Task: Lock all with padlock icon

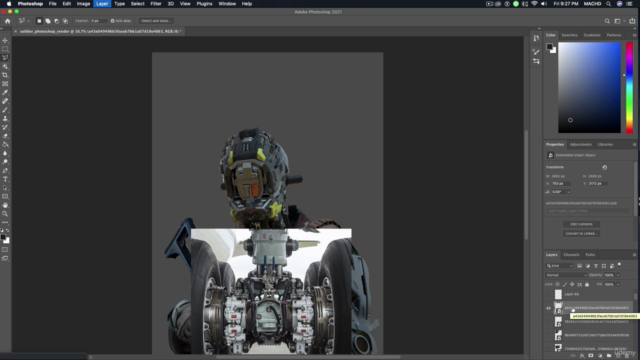Action: coord(587,284)
